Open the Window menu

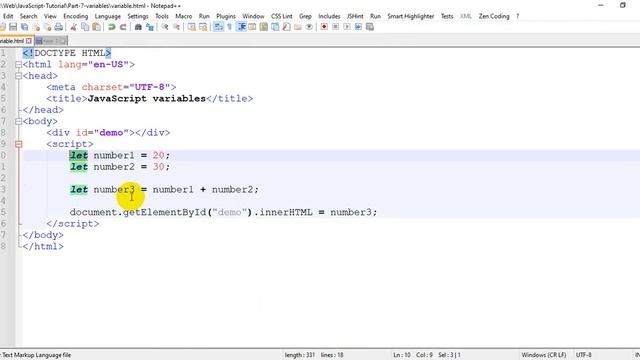[x=253, y=16]
